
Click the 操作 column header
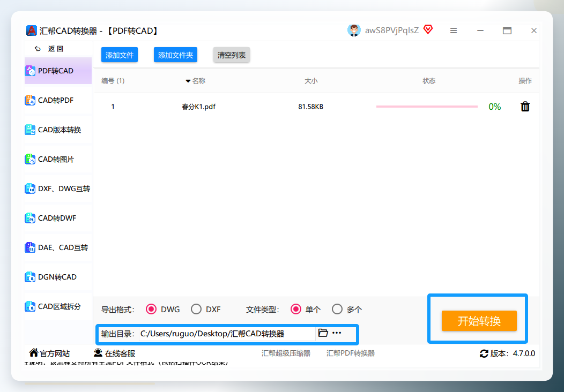525,81
